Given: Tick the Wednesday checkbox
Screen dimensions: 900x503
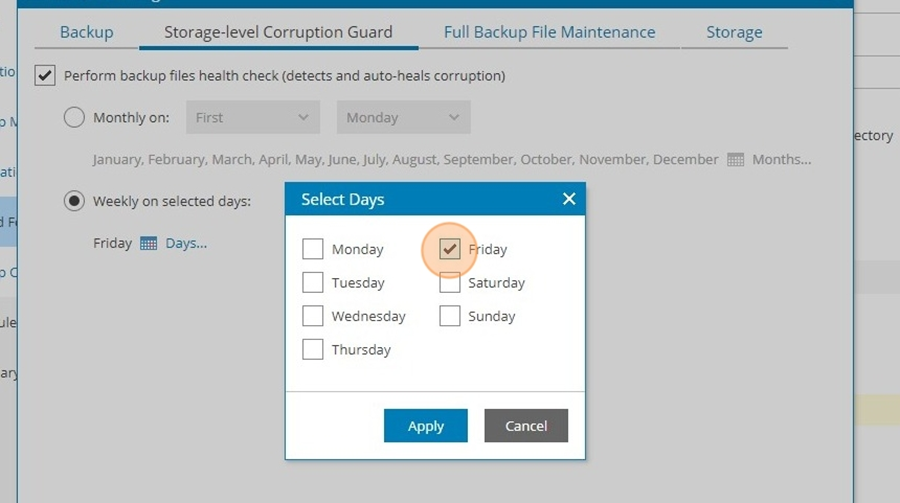Looking at the screenshot, I should click(x=313, y=316).
